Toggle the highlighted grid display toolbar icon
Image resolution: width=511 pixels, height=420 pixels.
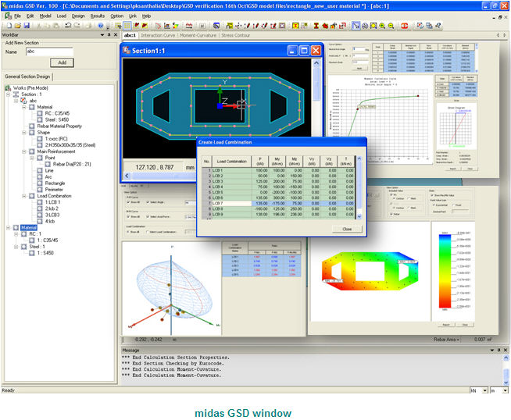(127, 26)
